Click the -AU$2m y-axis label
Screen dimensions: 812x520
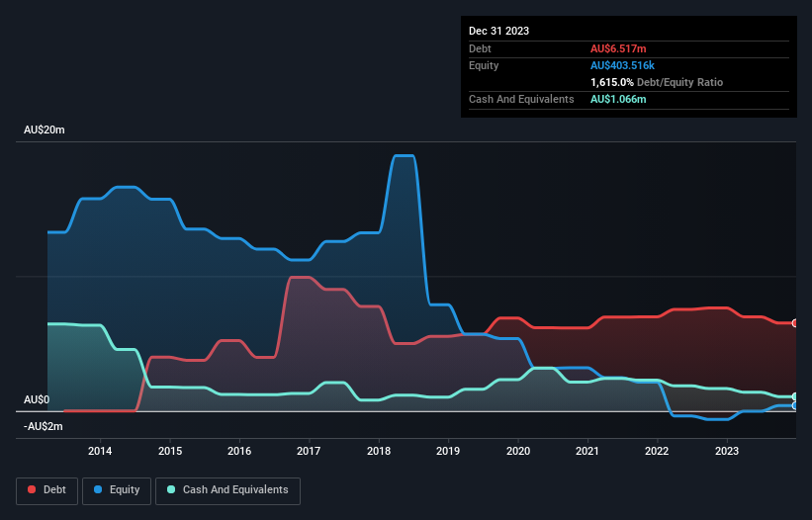click(43, 426)
